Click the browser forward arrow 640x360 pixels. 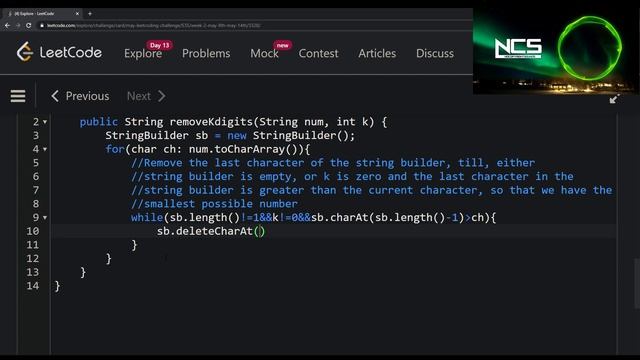18,25
